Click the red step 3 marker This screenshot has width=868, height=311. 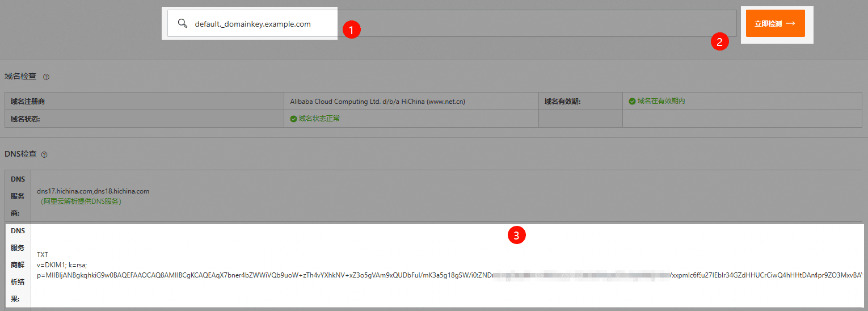516,236
